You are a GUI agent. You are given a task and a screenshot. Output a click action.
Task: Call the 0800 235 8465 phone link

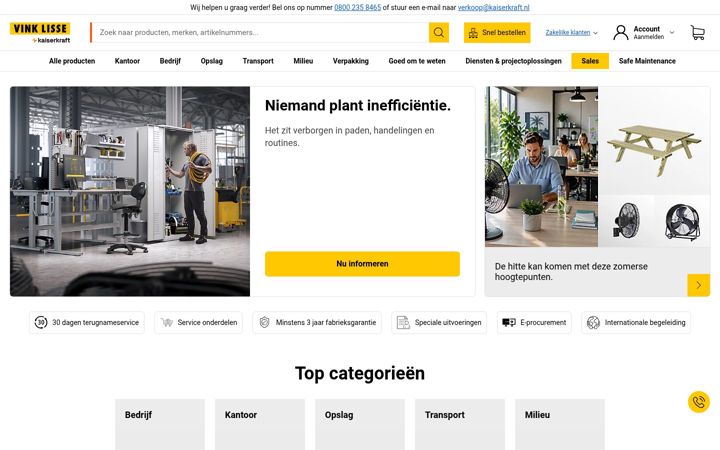pos(358,7)
